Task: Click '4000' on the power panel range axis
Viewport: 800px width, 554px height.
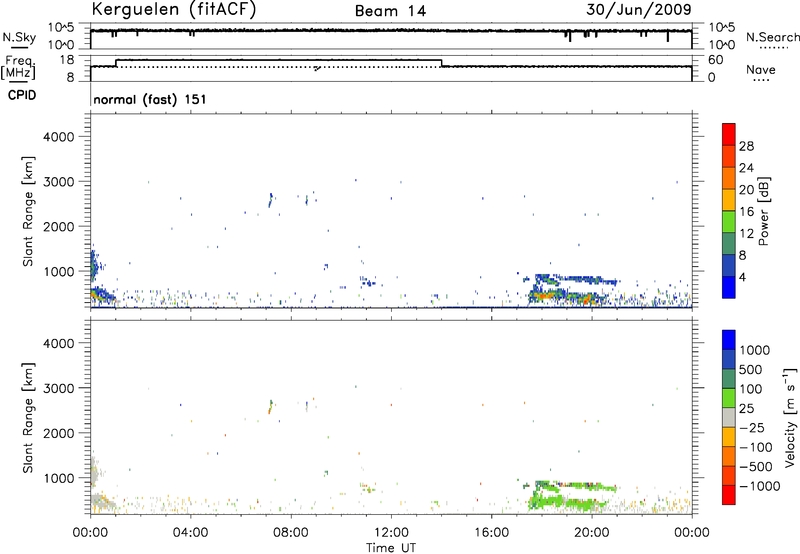Action: click(x=58, y=137)
